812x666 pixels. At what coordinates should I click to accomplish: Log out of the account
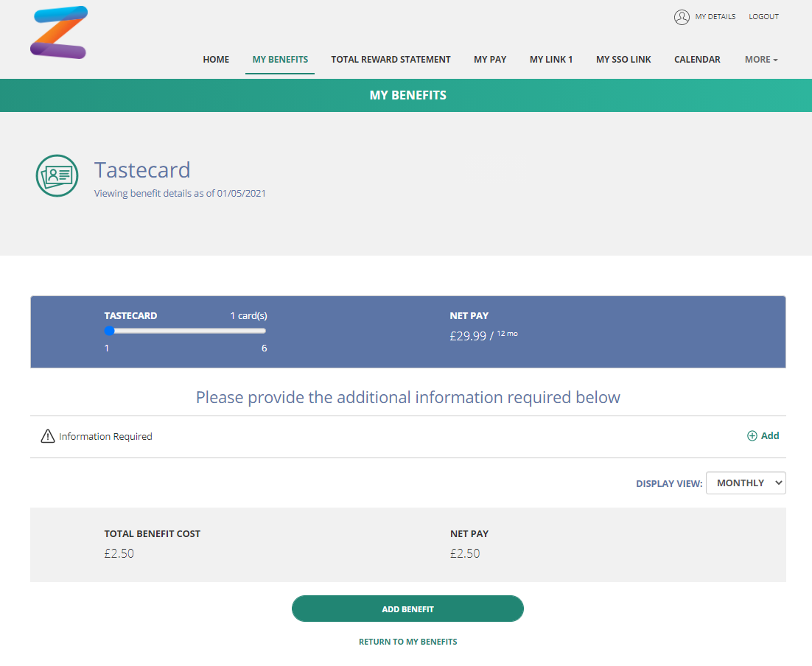click(763, 16)
